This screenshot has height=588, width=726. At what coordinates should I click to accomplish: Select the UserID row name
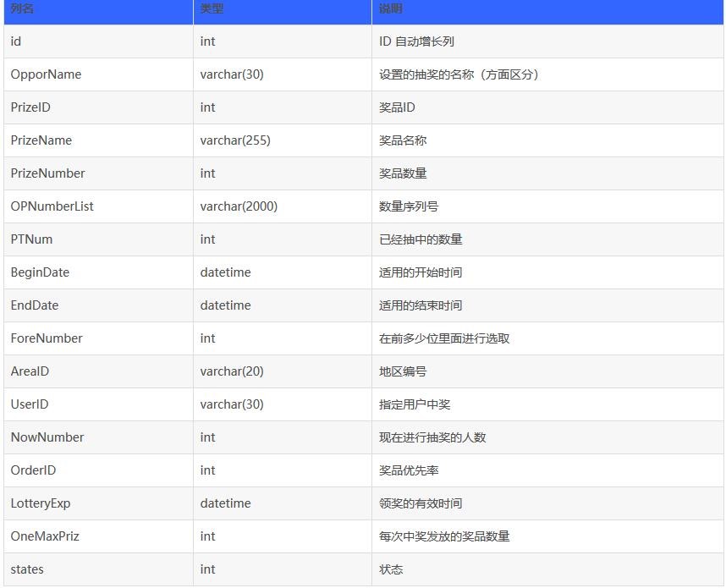pos(30,404)
